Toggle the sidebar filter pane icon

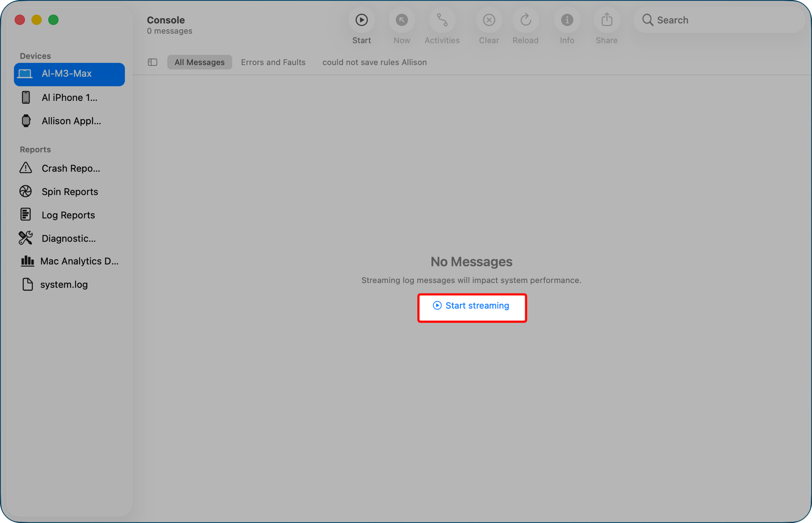click(x=152, y=62)
